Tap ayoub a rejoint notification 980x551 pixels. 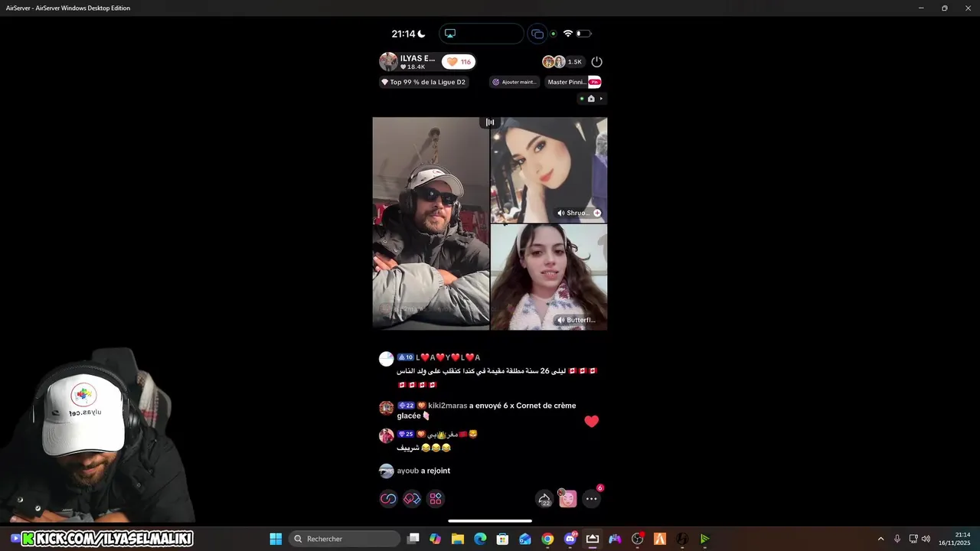click(423, 471)
